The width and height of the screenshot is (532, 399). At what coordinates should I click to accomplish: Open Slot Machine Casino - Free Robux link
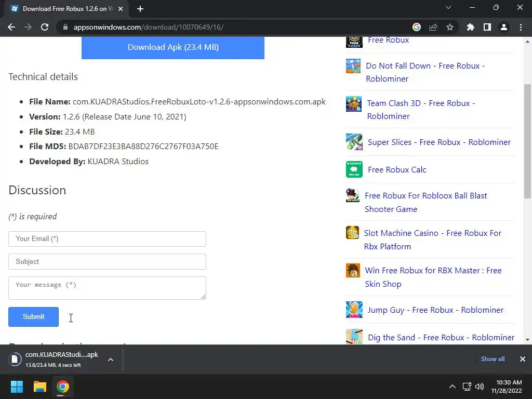(x=433, y=240)
